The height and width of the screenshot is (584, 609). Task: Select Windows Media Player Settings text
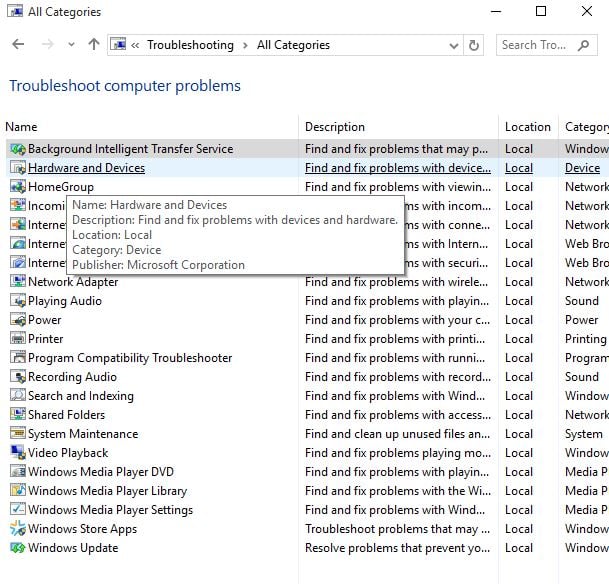110,509
